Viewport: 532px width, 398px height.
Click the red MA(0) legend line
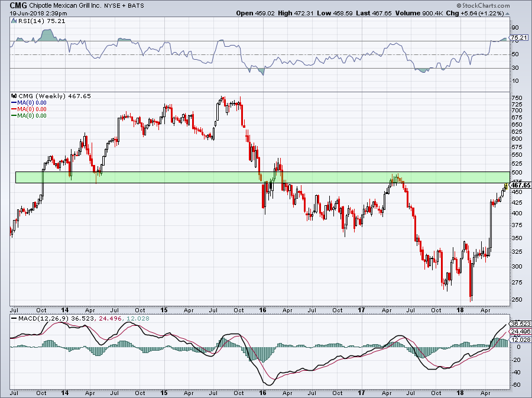(14, 109)
